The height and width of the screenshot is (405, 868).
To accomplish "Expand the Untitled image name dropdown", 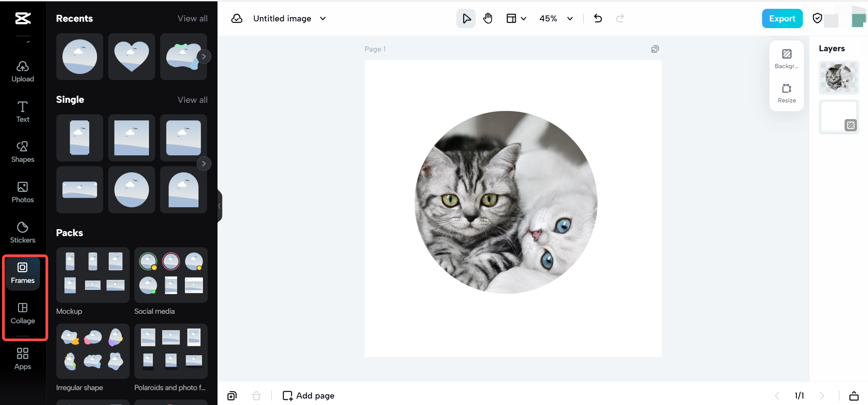I will pos(323,18).
